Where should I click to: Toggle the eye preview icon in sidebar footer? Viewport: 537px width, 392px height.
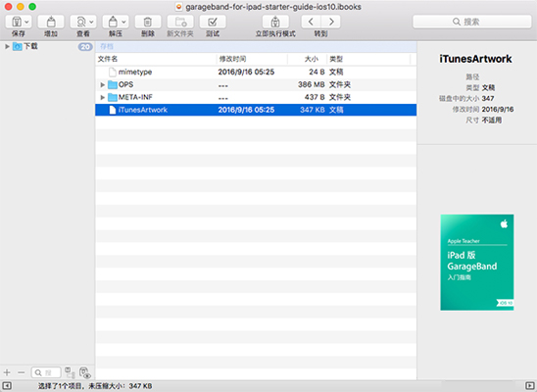pos(84,372)
